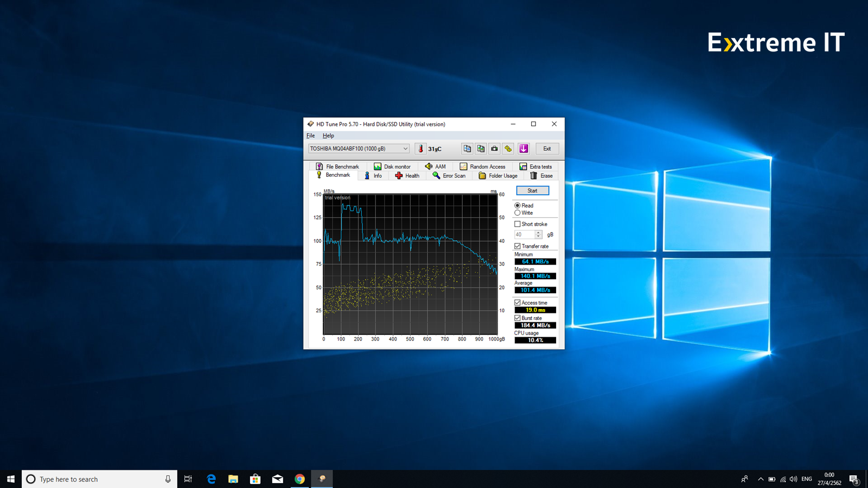Image resolution: width=868 pixels, height=488 pixels.
Task: Open the Info tab
Action: pyautogui.click(x=373, y=176)
